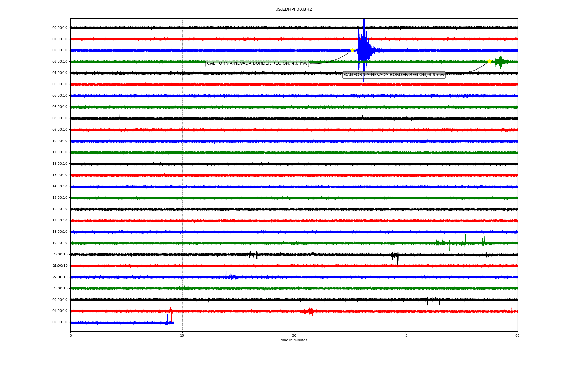The width and height of the screenshot is (588, 368).
Task: Click the 08:00:10 row label
Action: (x=60, y=118)
